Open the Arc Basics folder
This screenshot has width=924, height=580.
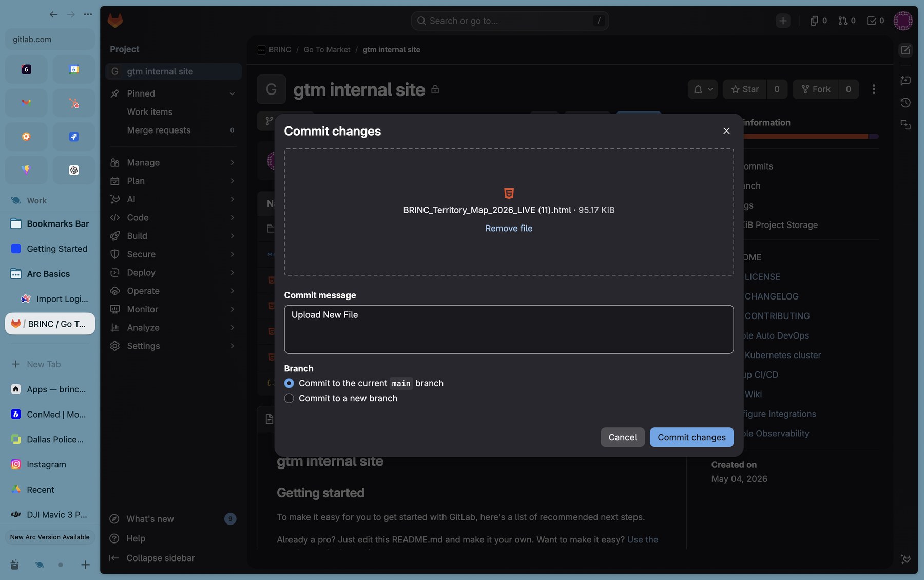50,274
